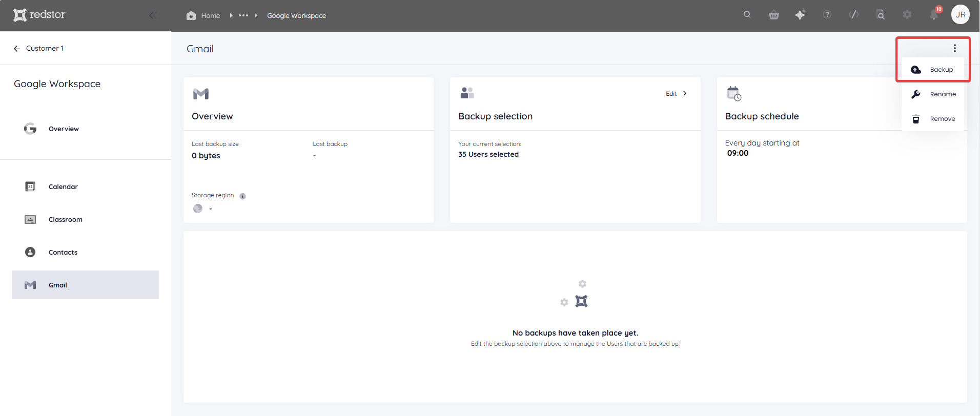Click the code slash icon in header
Image resolution: width=980 pixels, height=416 pixels.
854,14
